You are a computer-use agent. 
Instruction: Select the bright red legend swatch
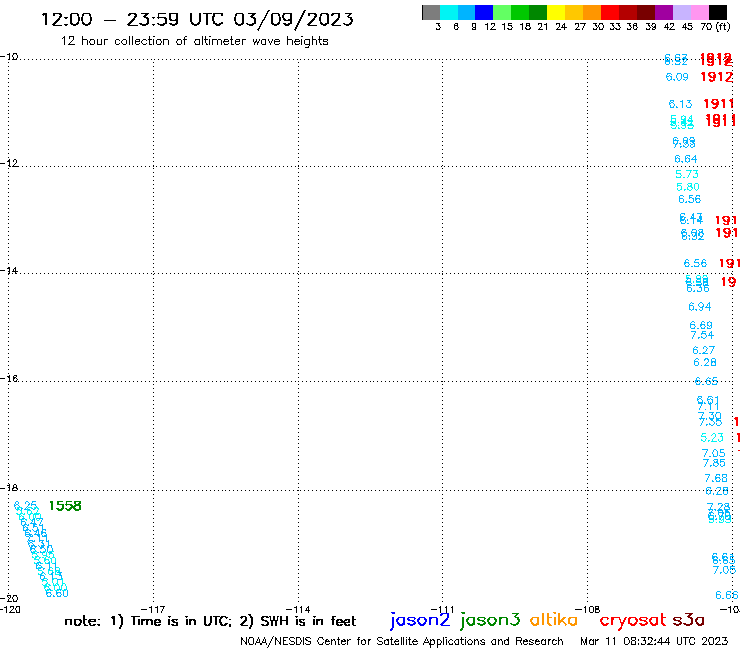pyautogui.click(x=610, y=12)
